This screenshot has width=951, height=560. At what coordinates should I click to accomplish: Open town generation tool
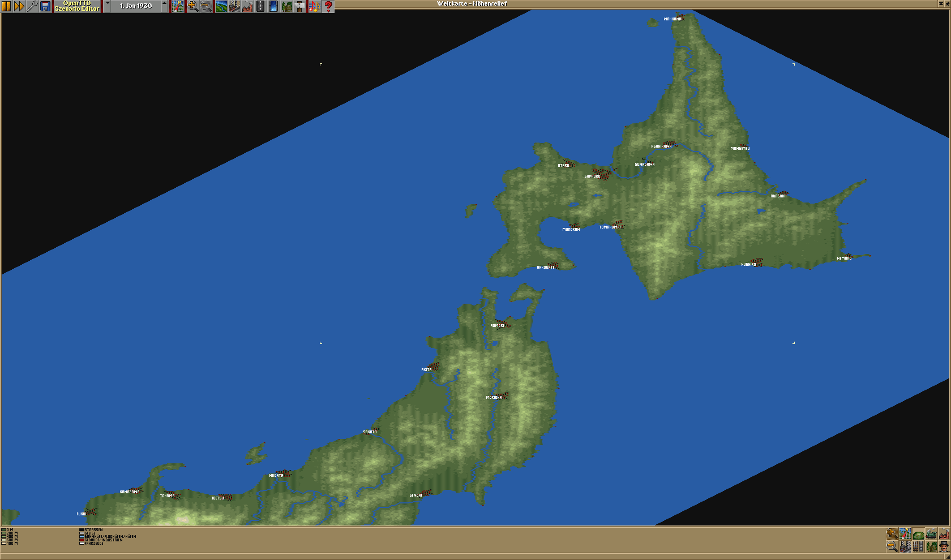[234, 6]
